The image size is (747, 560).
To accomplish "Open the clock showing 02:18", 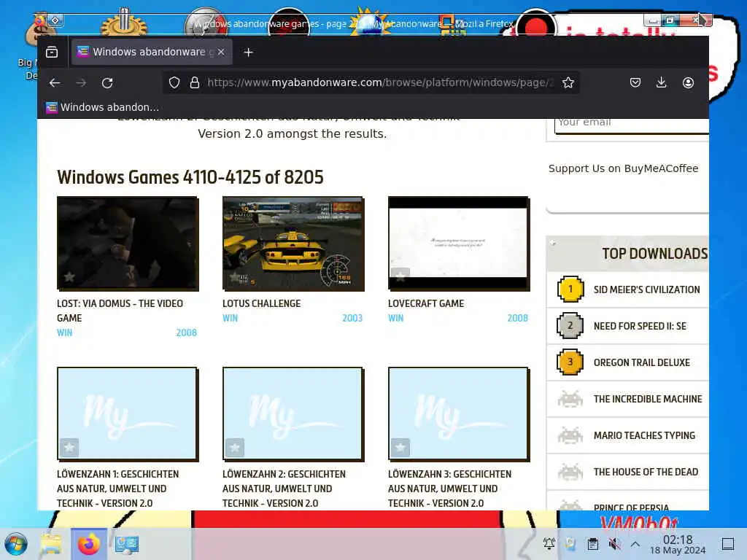I will click(x=678, y=545).
